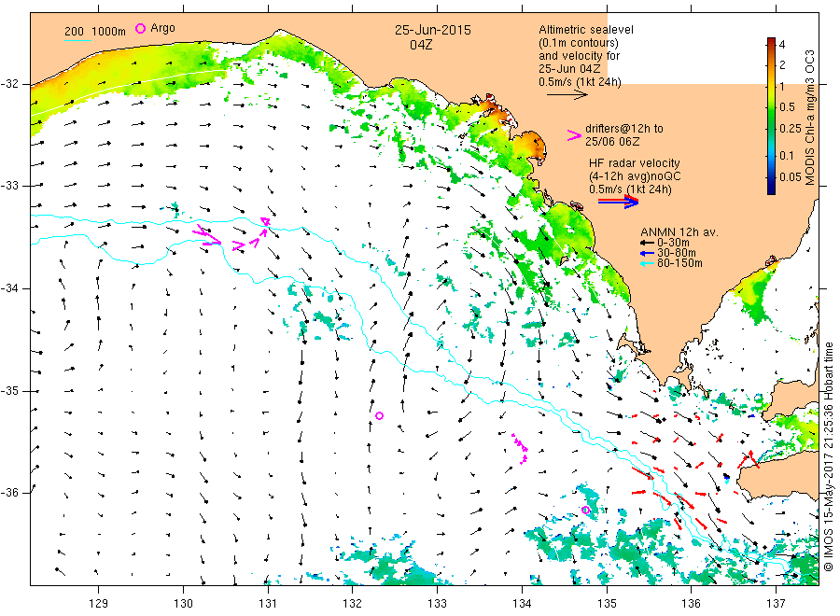Click the 30-80m depth label
Screen dimensions: 840x616
677,253
